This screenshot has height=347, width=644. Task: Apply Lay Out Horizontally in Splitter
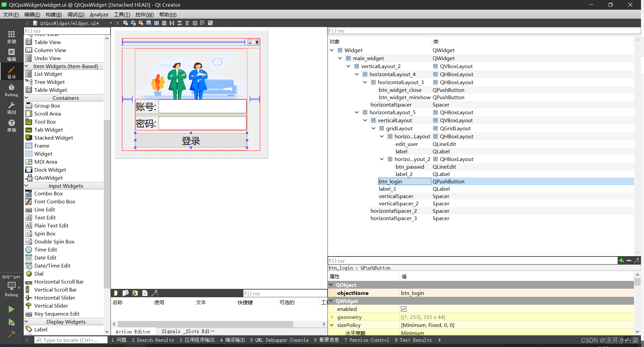coord(172,23)
